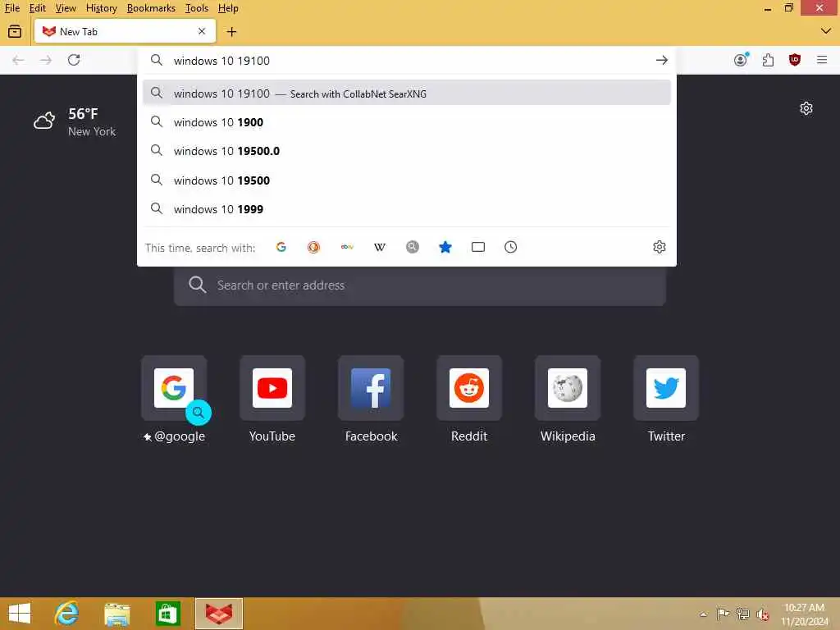The height and width of the screenshot is (630, 840).
Task: Click the address bar text windows 10 19100
Action: (221, 61)
